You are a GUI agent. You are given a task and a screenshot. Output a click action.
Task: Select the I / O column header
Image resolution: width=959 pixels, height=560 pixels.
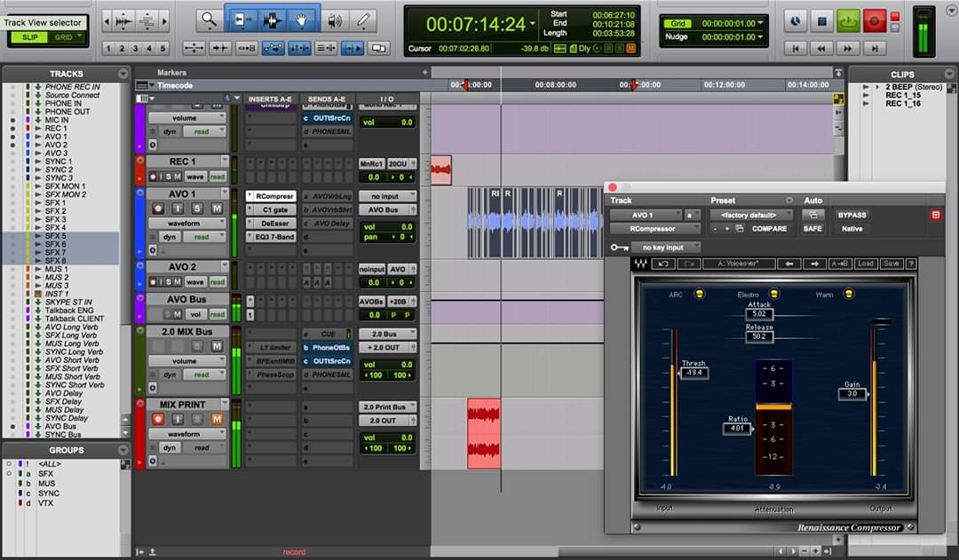[386, 99]
